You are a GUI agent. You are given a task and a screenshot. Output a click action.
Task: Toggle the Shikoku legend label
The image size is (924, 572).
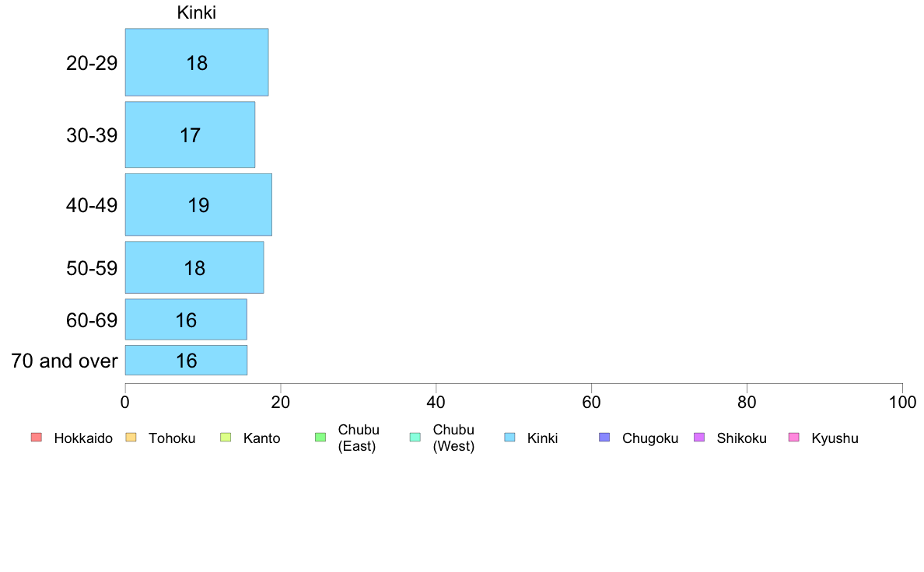(x=741, y=438)
